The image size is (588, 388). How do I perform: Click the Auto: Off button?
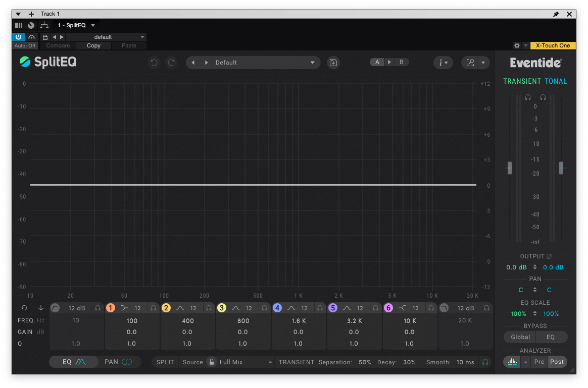pyautogui.click(x=25, y=45)
